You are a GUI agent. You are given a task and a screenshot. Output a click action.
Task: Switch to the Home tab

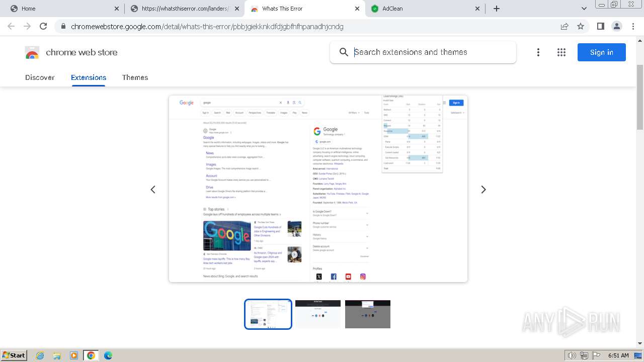(x=64, y=9)
